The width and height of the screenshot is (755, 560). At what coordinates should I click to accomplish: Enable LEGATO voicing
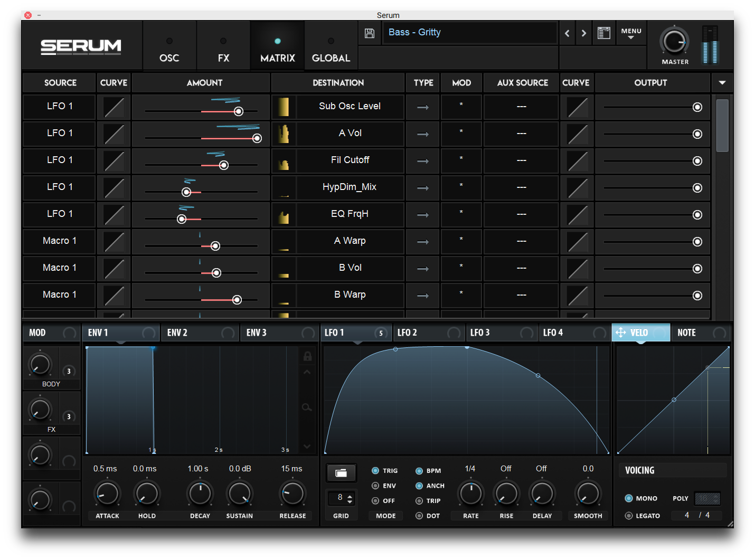[629, 516]
